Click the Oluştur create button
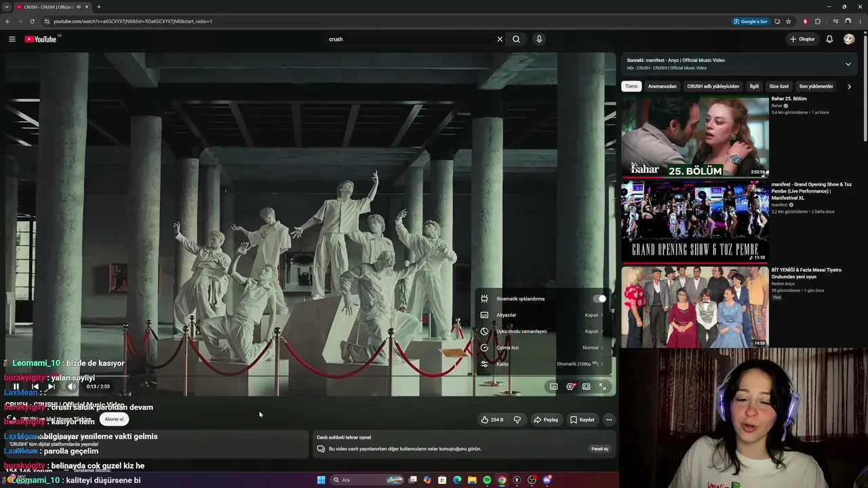868x488 pixels. [802, 39]
